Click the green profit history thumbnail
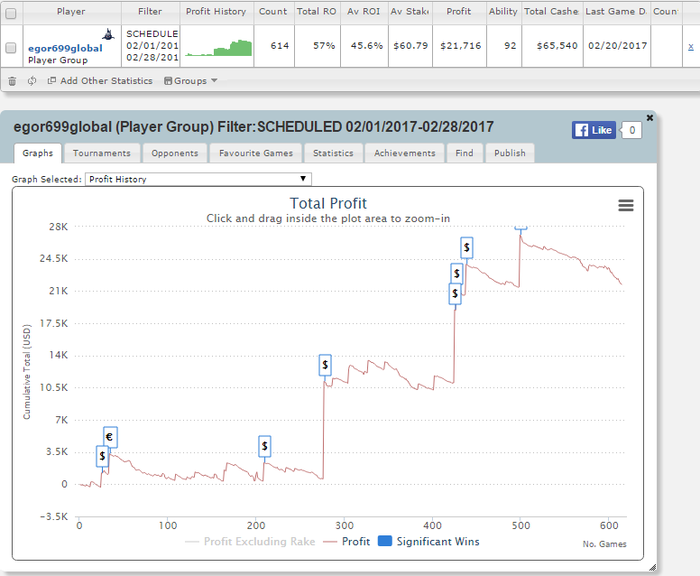Image resolution: width=700 pixels, height=576 pixels. click(x=219, y=48)
